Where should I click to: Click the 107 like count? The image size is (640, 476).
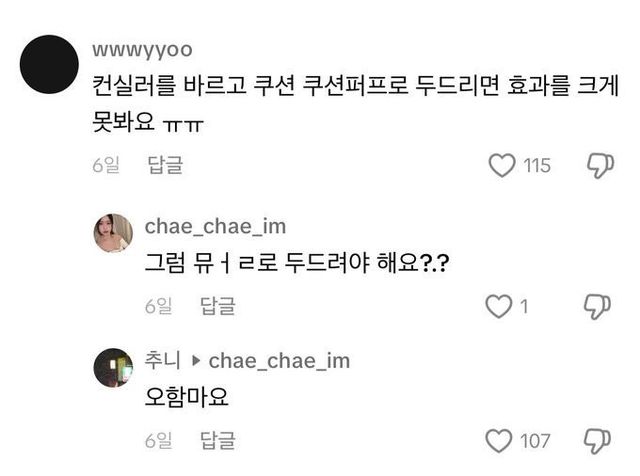[535, 440]
